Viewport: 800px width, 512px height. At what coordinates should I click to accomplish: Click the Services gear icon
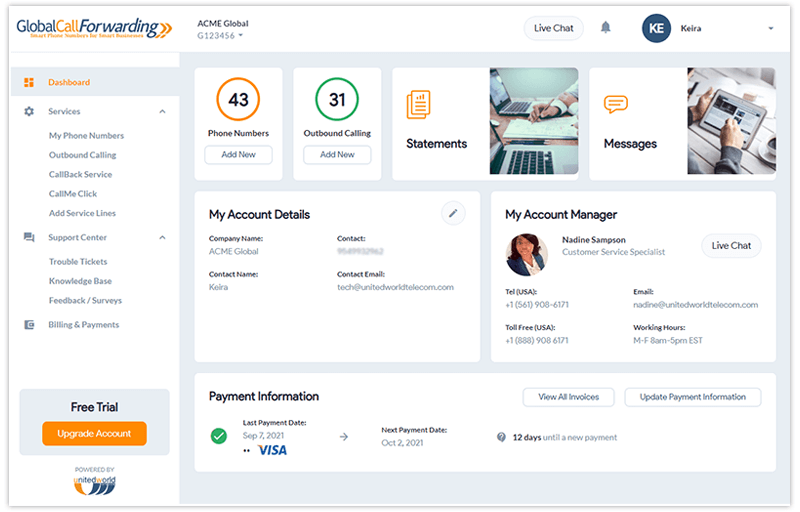[29, 111]
